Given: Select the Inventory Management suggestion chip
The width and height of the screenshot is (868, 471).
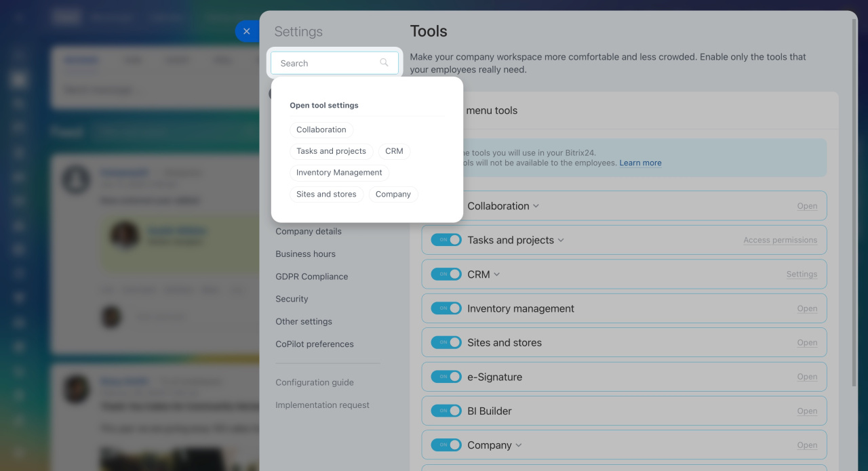Looking at the screenshot, I should 339,172.
